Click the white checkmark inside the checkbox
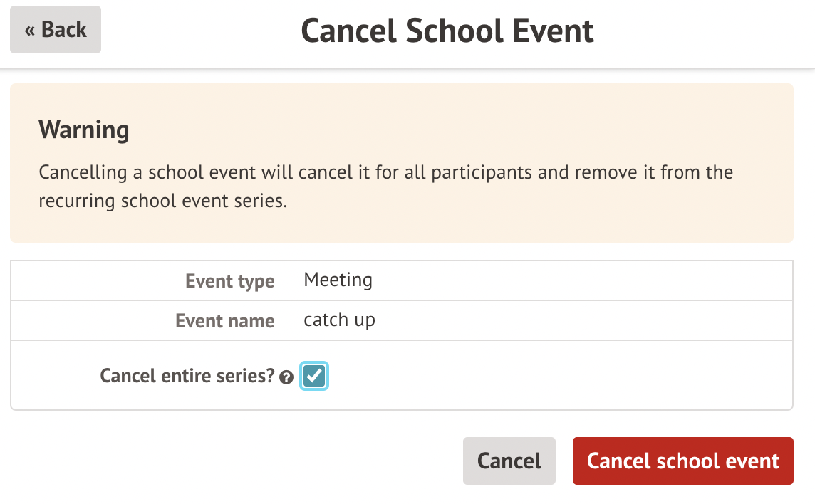Image resolution: width=815 pixels, height=504 pixels. (314, 376)
